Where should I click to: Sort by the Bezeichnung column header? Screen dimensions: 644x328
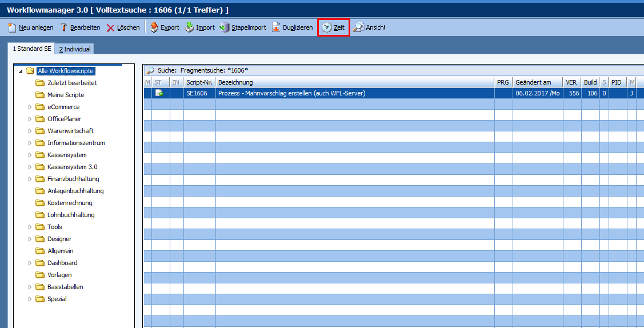354,82
